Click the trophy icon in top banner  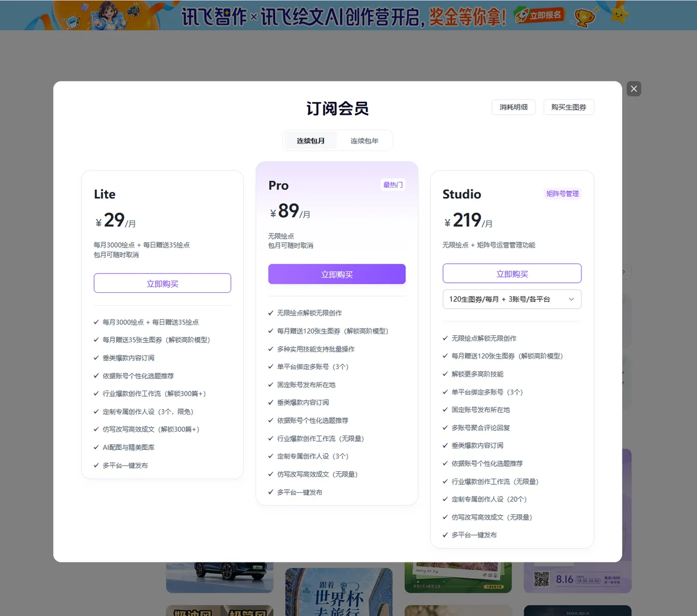pyautogui.click(x=584, y=17)
